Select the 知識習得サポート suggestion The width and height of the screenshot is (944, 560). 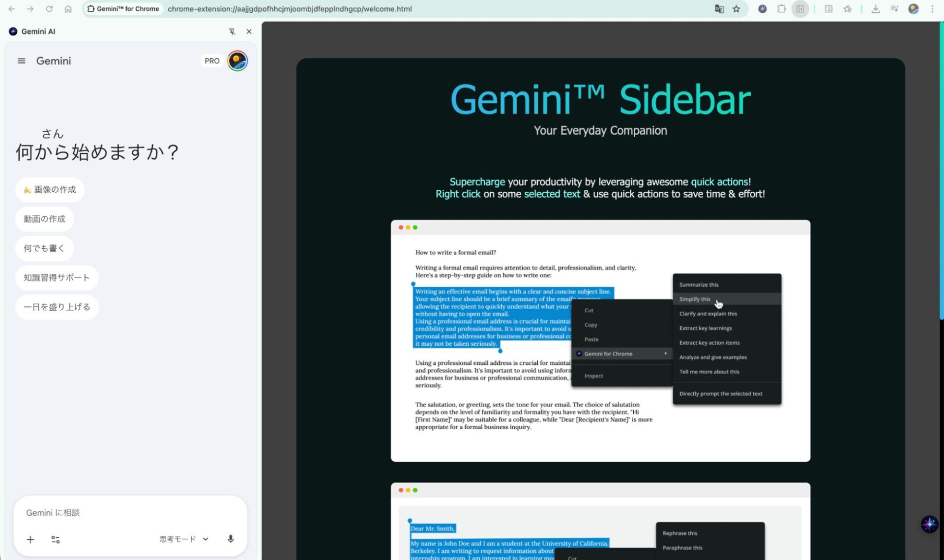pyautogui.click(x=57, y=277)
